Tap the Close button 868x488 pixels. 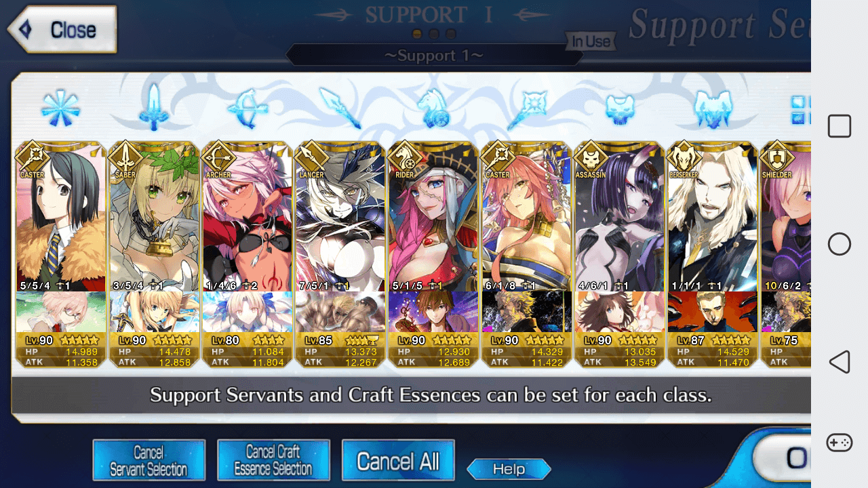[62, 29]
